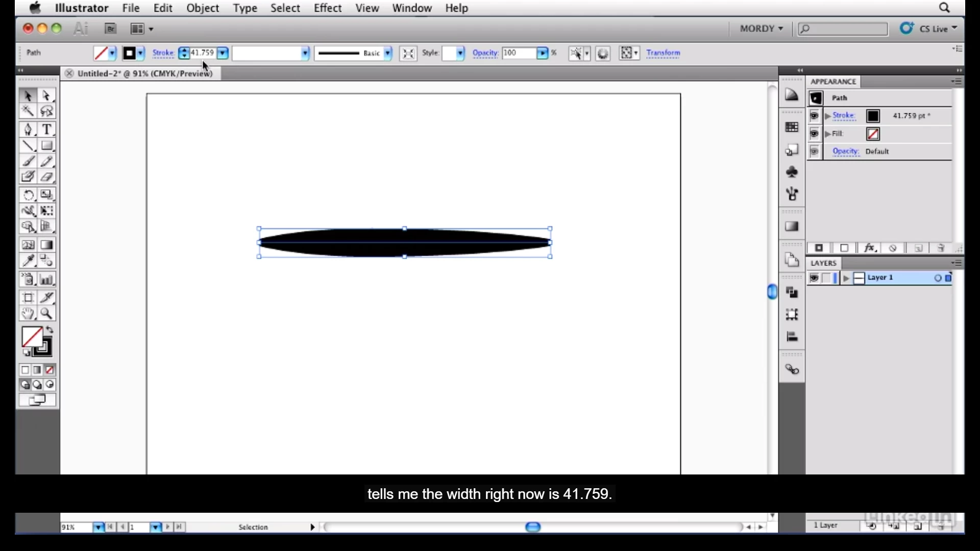Click black stroke swatch in Appearance panel
Viewport: 980px width, 551px height.
tap(873, 116)
